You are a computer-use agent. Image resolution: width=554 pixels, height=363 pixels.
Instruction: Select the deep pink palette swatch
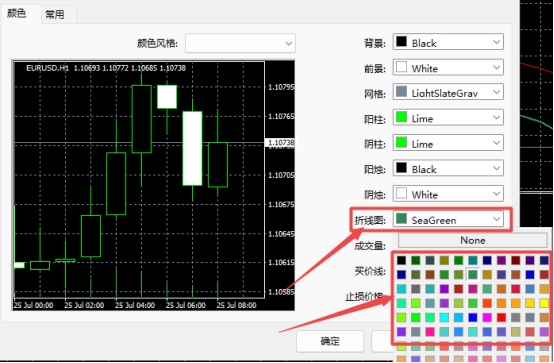pyautogui.click(x=430, y=332)
